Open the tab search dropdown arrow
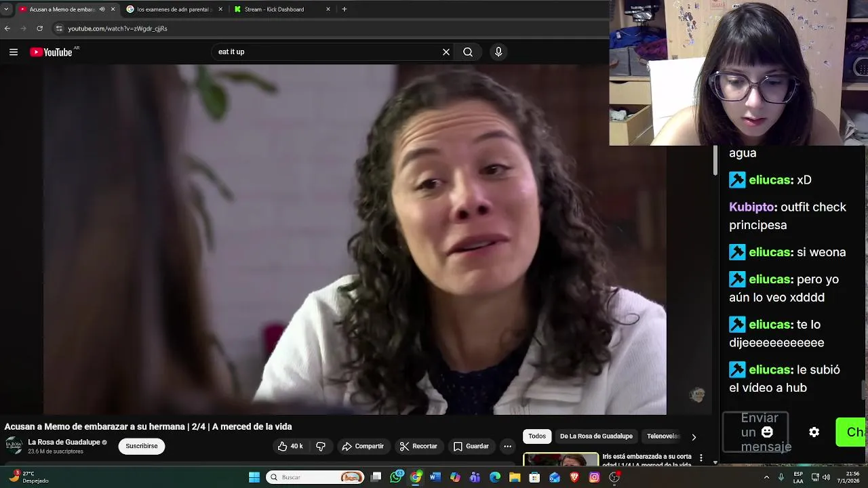868x488 pixels. [6, 9]
